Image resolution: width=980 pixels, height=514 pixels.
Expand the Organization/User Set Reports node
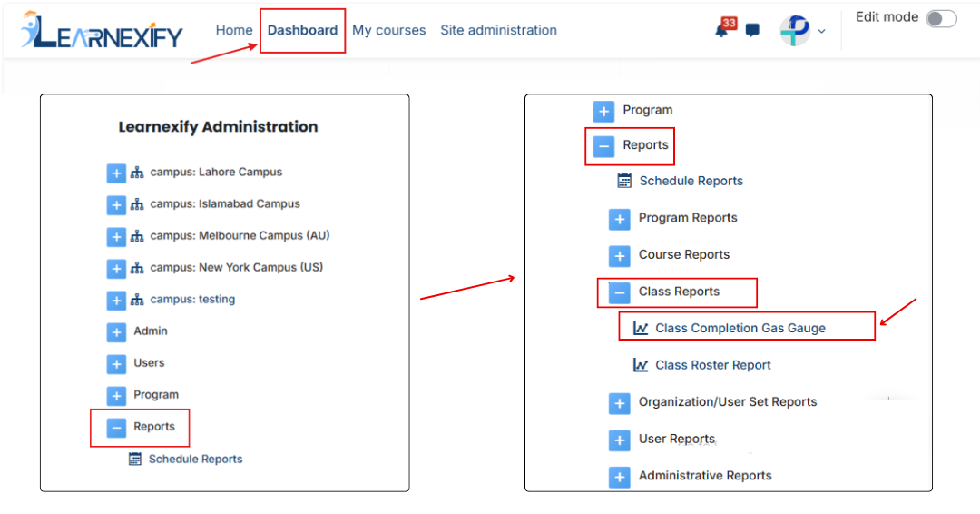coord(620,403)
